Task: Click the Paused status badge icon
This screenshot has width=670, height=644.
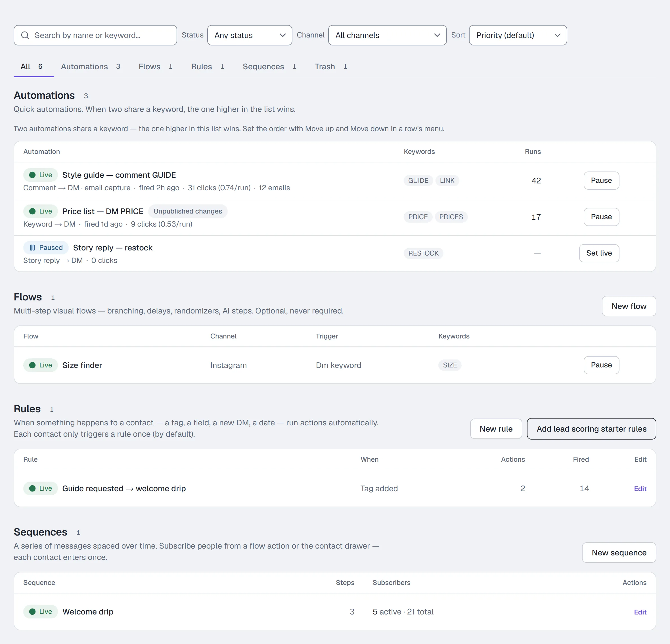Action: 32,248
